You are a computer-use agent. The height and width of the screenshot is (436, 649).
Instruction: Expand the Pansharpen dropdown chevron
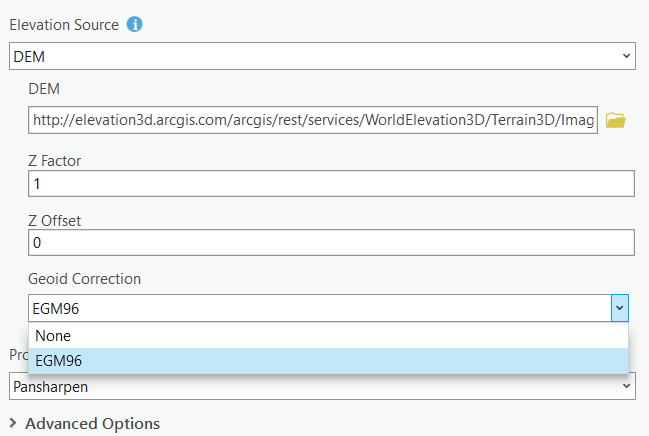pos(626,385)
